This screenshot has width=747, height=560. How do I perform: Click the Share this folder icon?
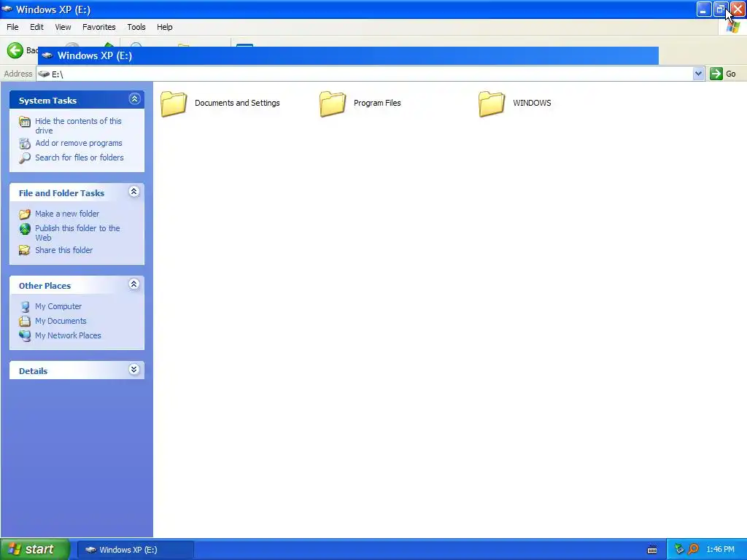[x=25, y=251]
